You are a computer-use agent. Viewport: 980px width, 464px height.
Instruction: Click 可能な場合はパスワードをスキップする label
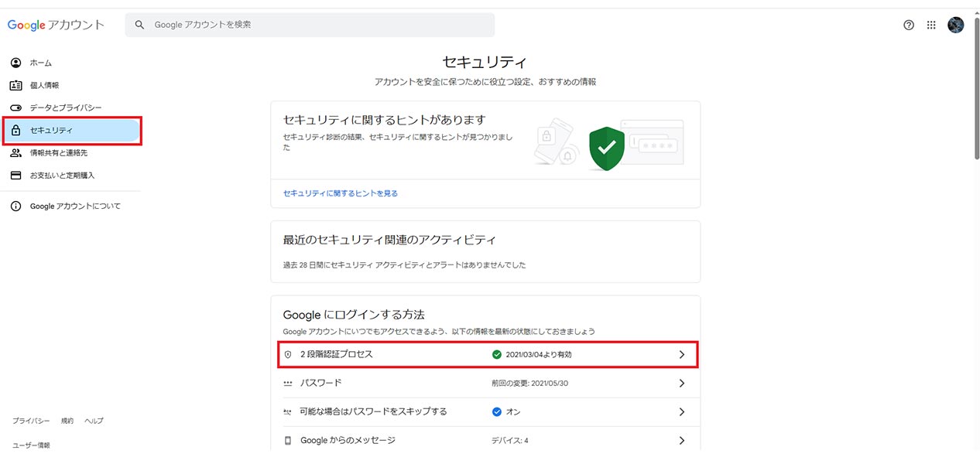click(374, 411)
